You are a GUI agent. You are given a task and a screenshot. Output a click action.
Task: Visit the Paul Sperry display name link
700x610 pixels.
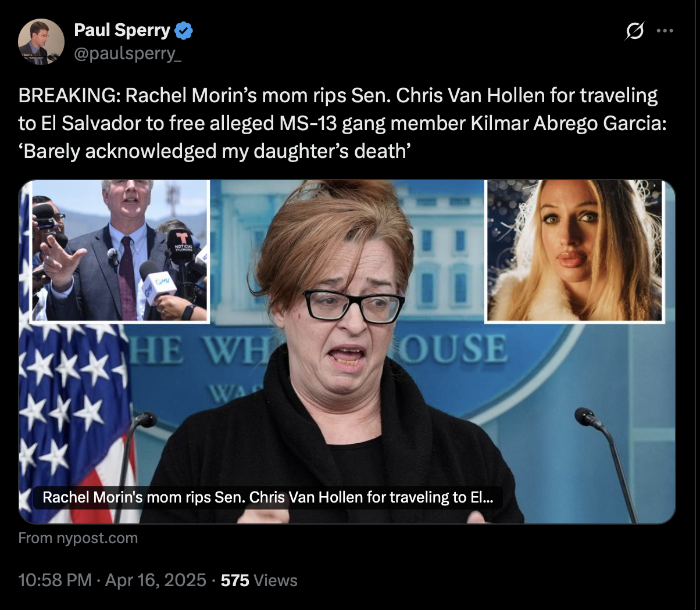click(122, 30)
